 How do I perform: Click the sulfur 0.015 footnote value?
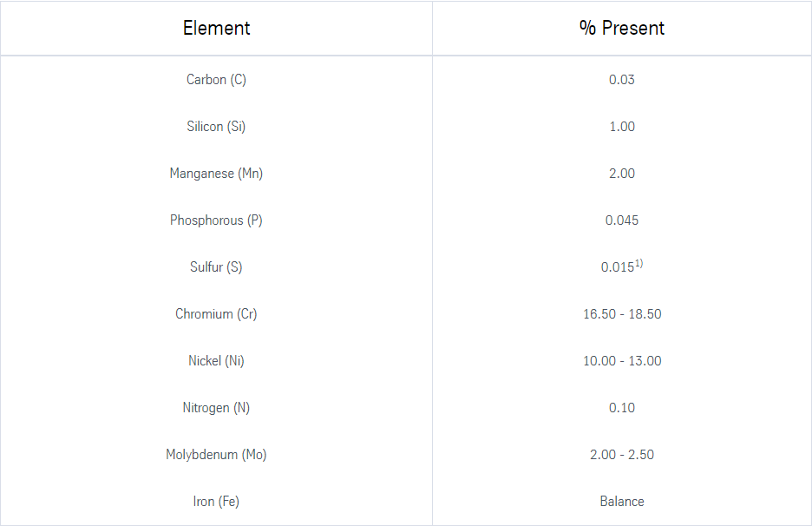coord(620,267)
